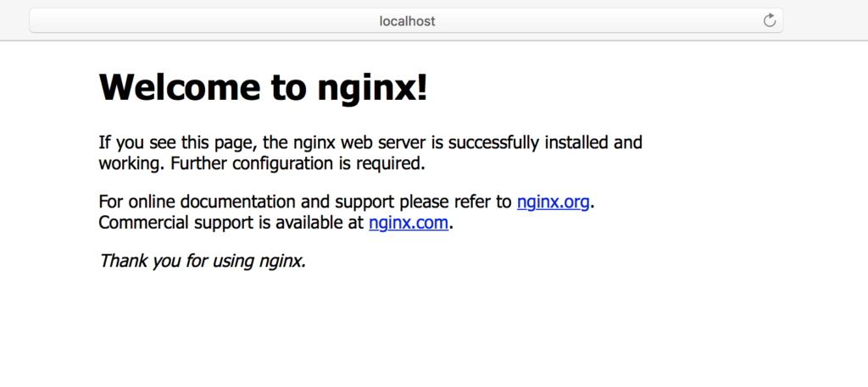The image size is (868, 387).
Task: Click the "Welcome to nginx!" heading
Action: (264, 86)
